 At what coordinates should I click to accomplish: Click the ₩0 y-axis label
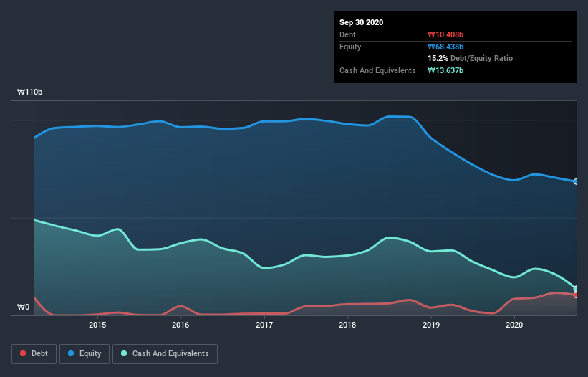coord(23,307)
